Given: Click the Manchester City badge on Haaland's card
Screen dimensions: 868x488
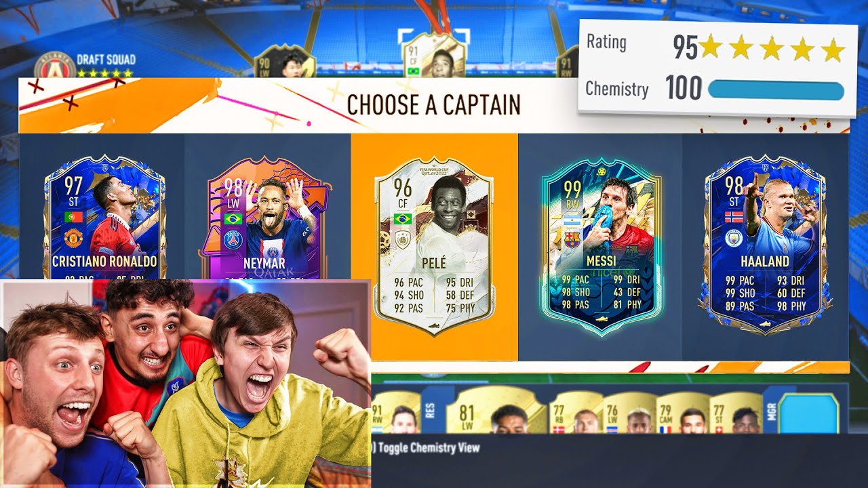Looking at the screenshot, I should click(x=734, y=239).
